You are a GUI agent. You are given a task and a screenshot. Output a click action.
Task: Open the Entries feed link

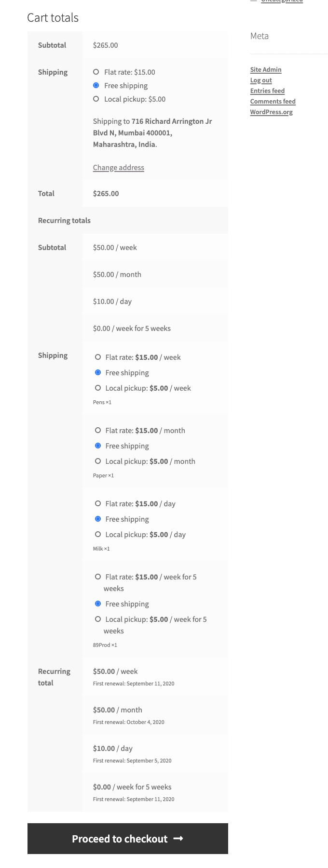[x=267, y=91]
